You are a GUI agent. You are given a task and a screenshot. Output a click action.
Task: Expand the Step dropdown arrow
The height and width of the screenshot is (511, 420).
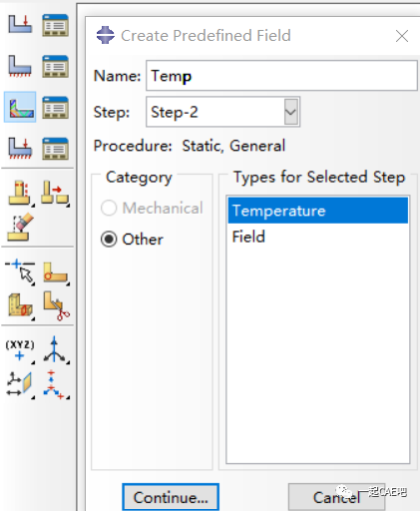291,112
